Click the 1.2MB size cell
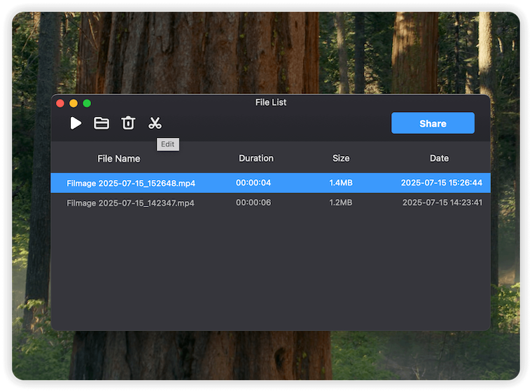 click(x=341, y=203)
